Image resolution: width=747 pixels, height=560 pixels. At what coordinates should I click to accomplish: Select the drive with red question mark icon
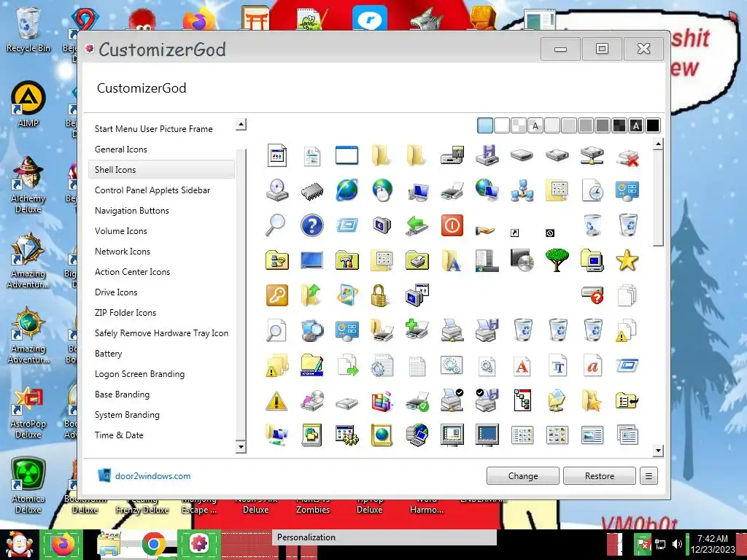(592, 295)
